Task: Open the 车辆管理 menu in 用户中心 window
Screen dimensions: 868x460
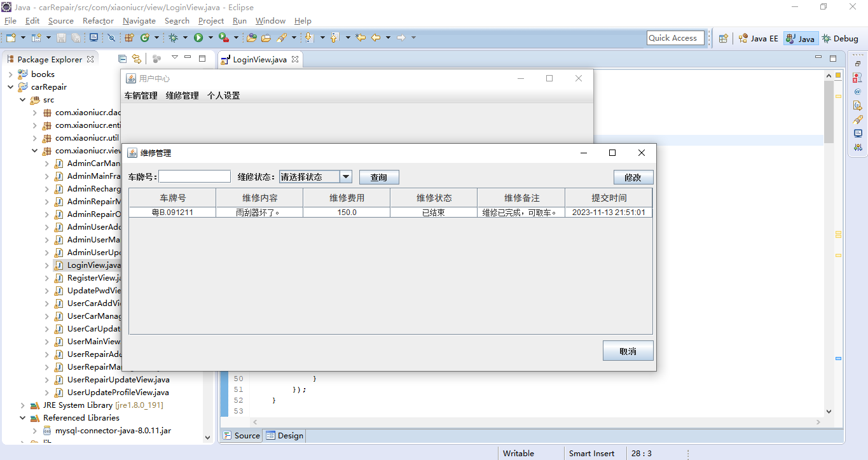Action: (141, 95)
